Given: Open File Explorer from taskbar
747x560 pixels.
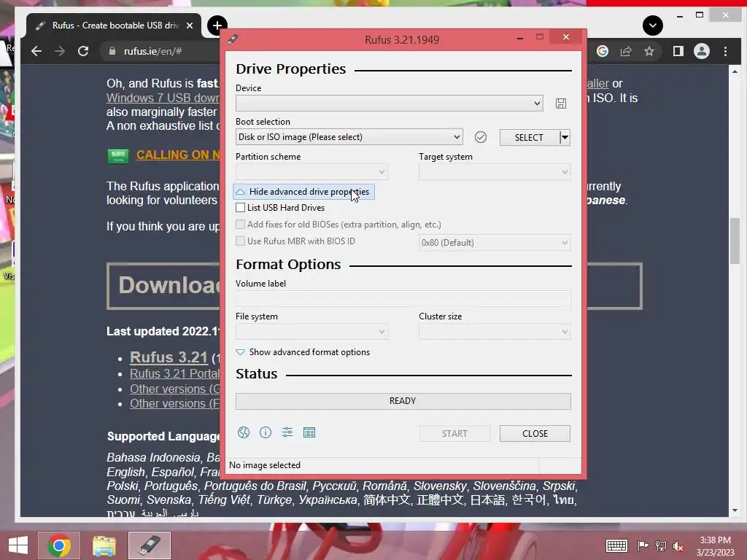Looking at the screenshot, I should tap(104, 545).
